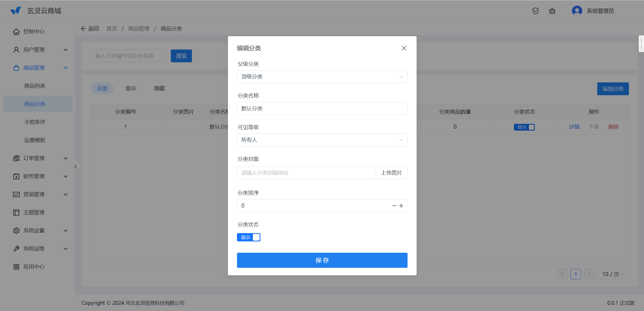Click the 应用中心 grid icon
The width and height of the screenshot is (644, 311).
pyautogui.click(x=16, y=267)
